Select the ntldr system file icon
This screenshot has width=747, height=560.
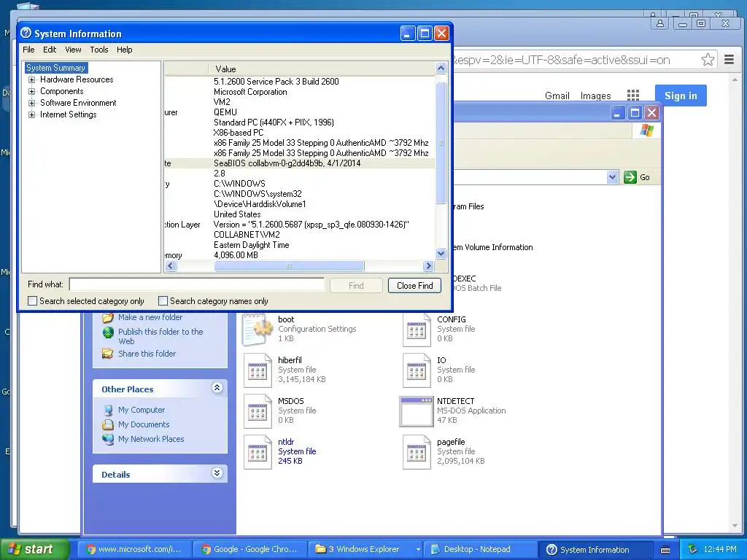click(x=258, y=452)
